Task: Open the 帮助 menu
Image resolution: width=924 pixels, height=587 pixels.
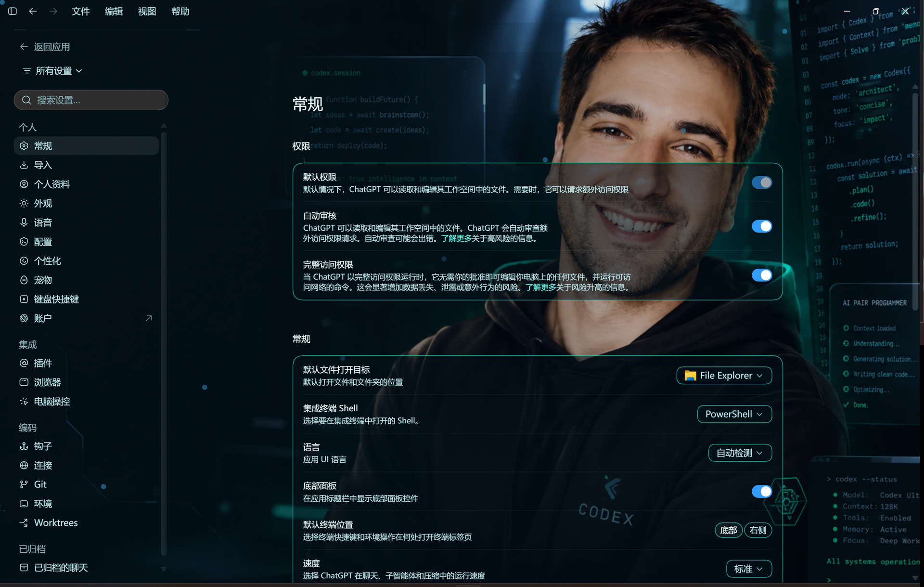Action: (x=180, y=11)
